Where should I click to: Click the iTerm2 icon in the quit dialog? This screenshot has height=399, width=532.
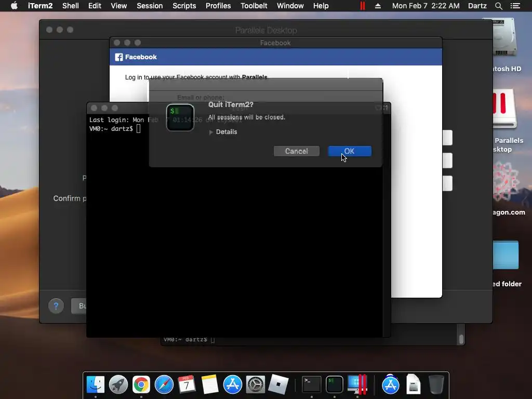click(x=180, y=117)
